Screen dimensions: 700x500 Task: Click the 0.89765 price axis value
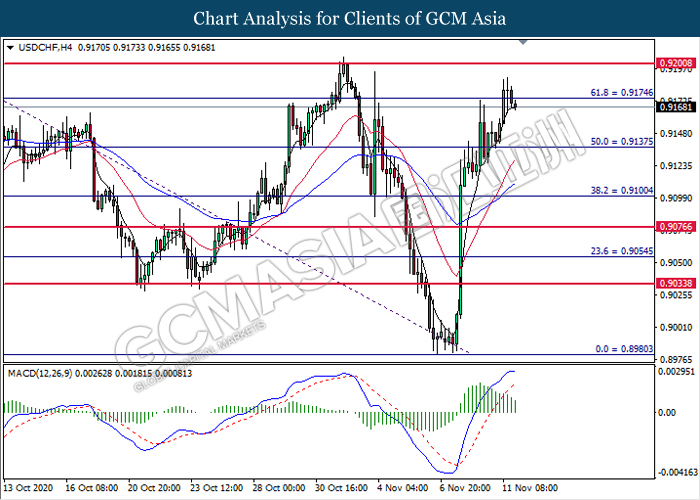675,359
